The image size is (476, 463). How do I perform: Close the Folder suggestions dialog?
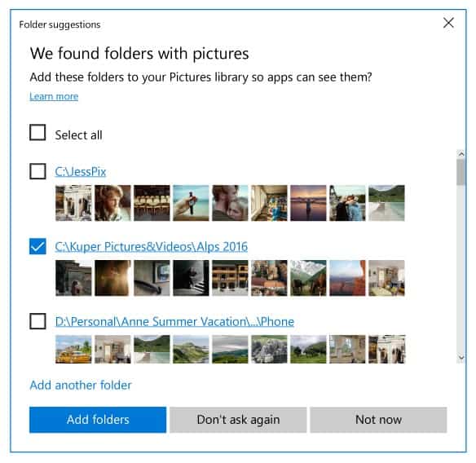click(x=448, y=23)
